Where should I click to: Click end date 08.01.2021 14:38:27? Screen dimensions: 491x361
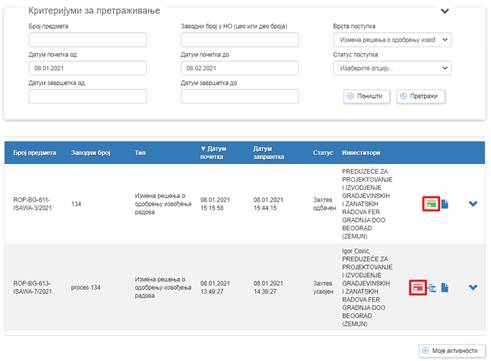coord(268,287)
